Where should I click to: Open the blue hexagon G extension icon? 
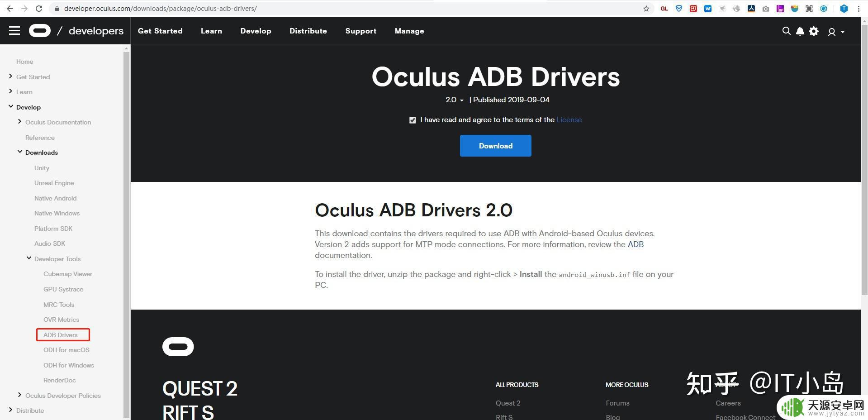click(824, 9)
